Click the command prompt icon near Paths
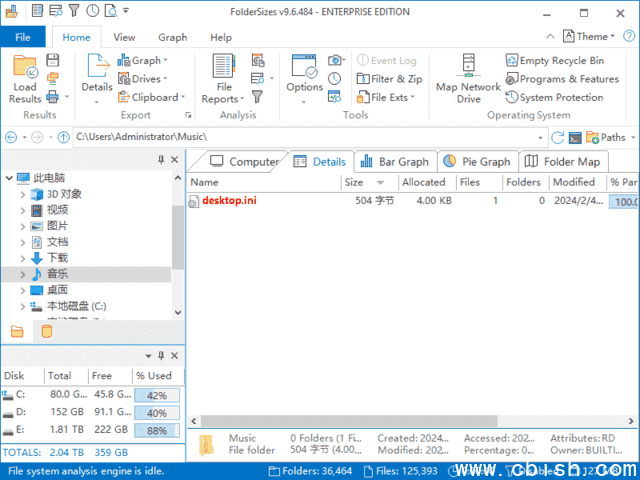Image resolution: width=640 pixels, height=480 pixels. [x=575, y=138]
